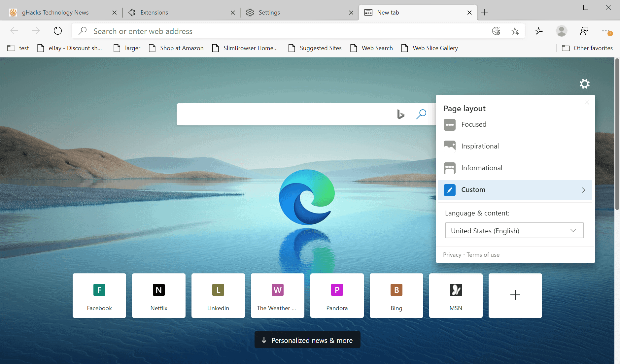Open Suggested Sites bookmark

(315, 48)
